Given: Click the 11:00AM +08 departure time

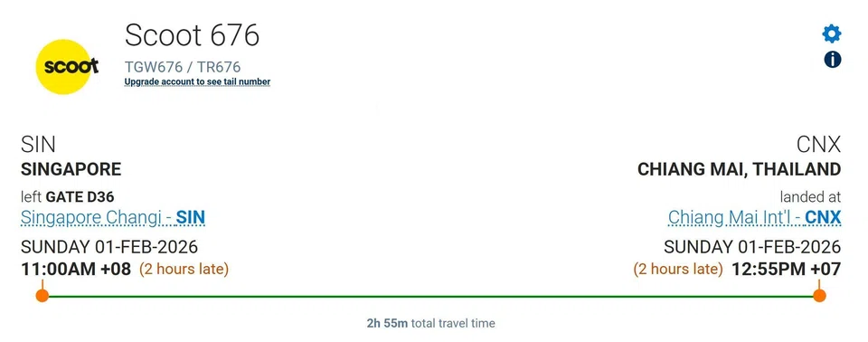Looking at the screenshot, I should click(76, 270).
